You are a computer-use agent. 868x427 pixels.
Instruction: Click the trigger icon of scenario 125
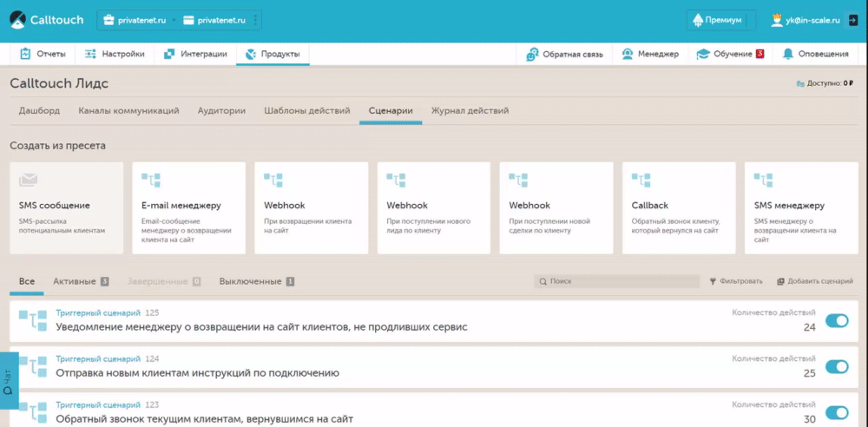(33, 321)
